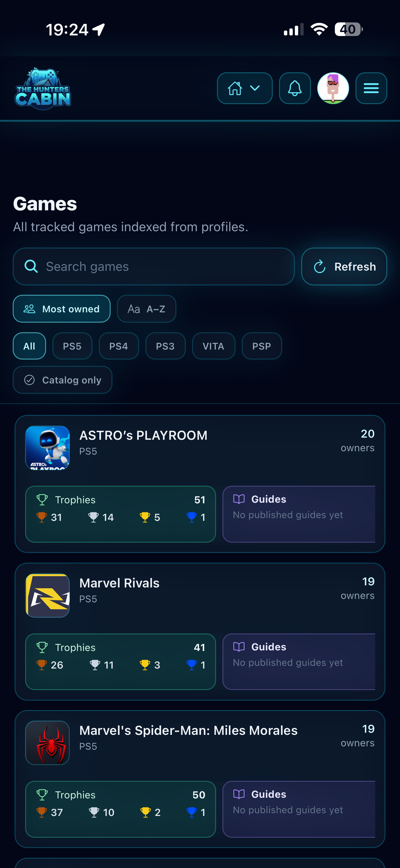Open the user avatar profile
The height and width of the screenshot is (868, 400).
point(333,88)
